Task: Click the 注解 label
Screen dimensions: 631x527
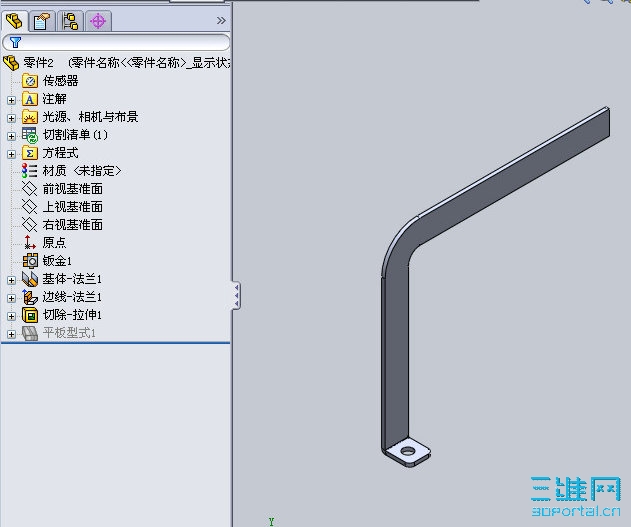Action: coord(54,99)
